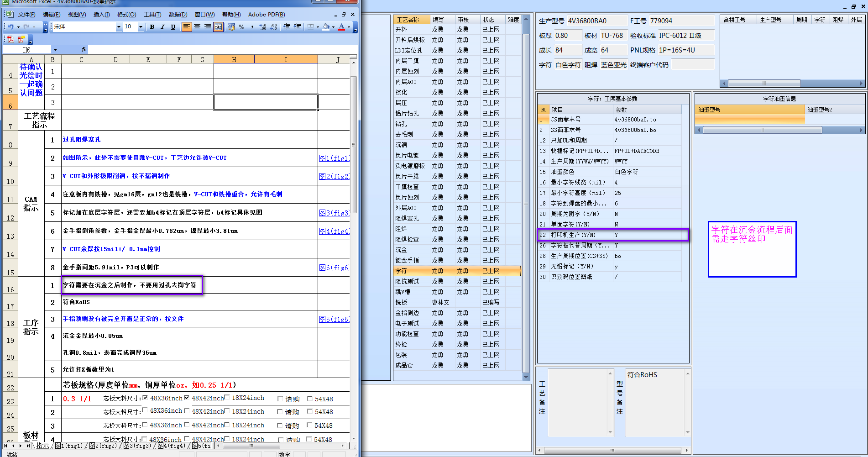868x457 pixels.
Task: Click the Excel horizontal scrollbar thumb
Action: pos(251,446)
